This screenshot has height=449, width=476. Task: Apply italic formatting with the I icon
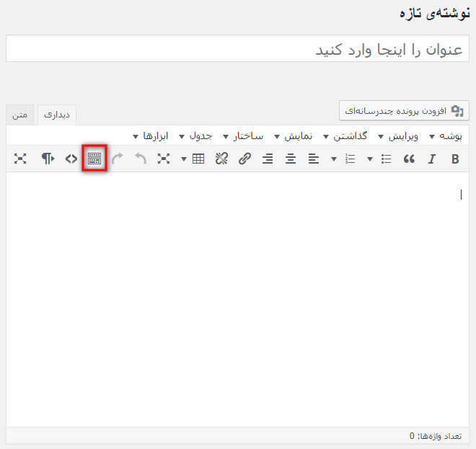[432, 159]
